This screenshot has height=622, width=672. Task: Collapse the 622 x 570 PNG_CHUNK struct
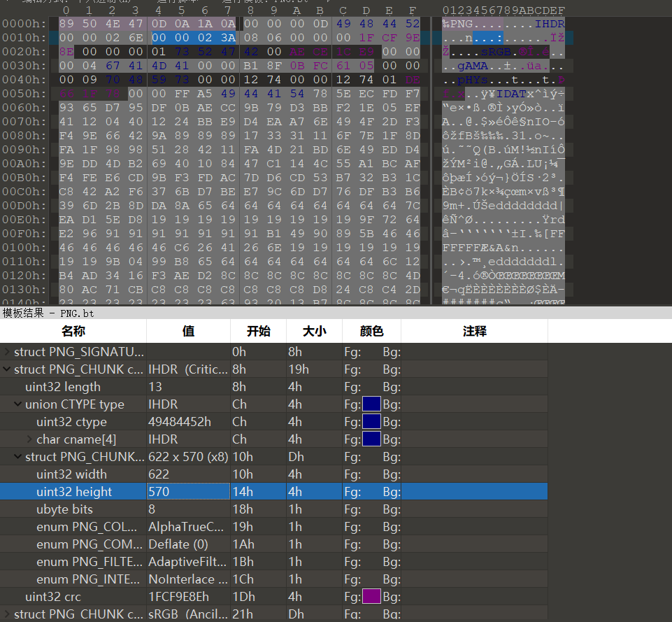click(x=18, y=457)
